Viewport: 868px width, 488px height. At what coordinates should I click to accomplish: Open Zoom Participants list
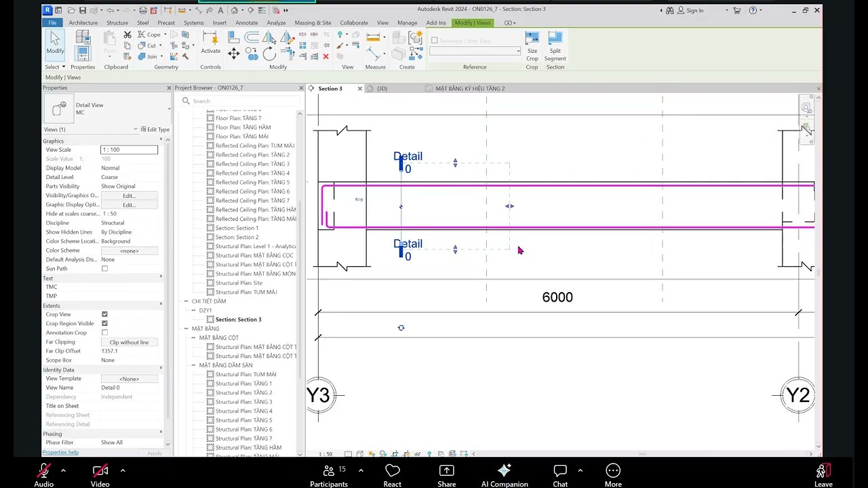coord(329,475)
